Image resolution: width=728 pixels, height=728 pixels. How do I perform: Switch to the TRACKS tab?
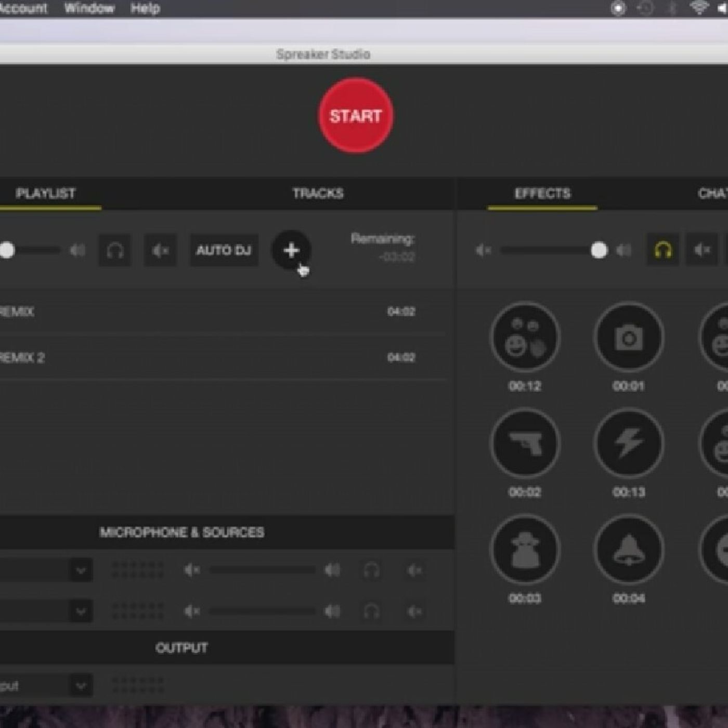click(318, 193)
